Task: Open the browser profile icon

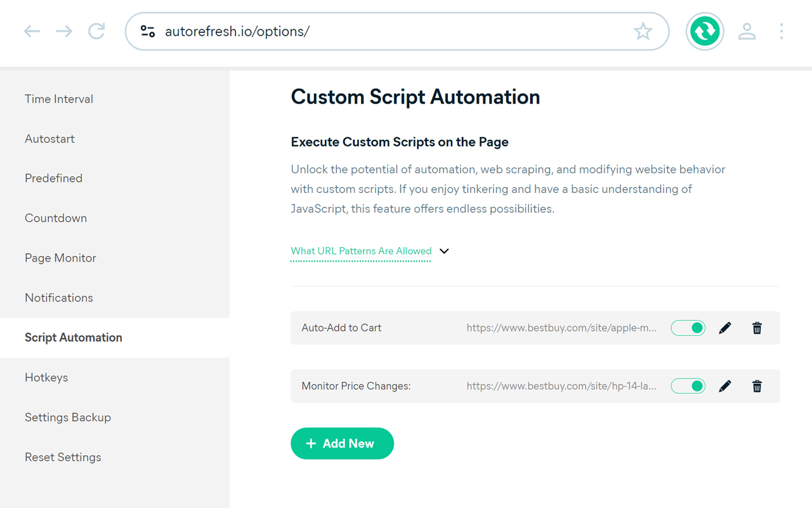Action: pos(747,31)
